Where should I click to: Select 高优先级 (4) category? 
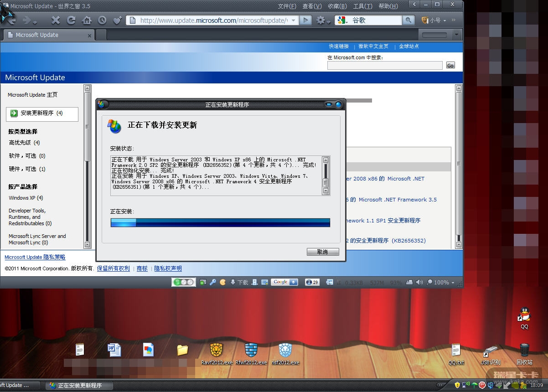[x=25, y=143]
